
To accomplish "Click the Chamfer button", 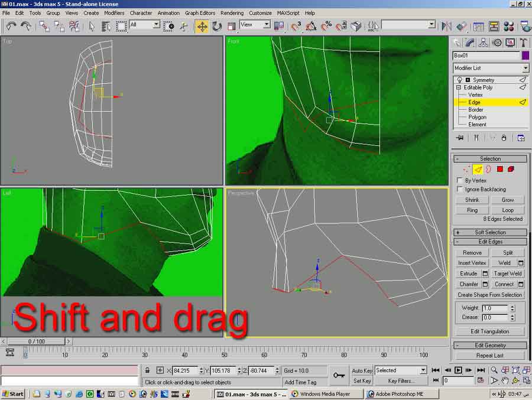I will pos(469,284).
